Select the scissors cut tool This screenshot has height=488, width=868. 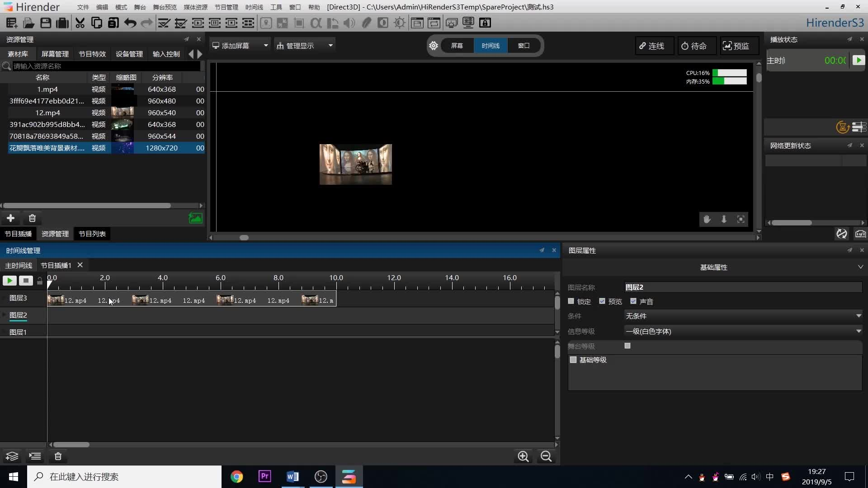[x=80, y=23]
